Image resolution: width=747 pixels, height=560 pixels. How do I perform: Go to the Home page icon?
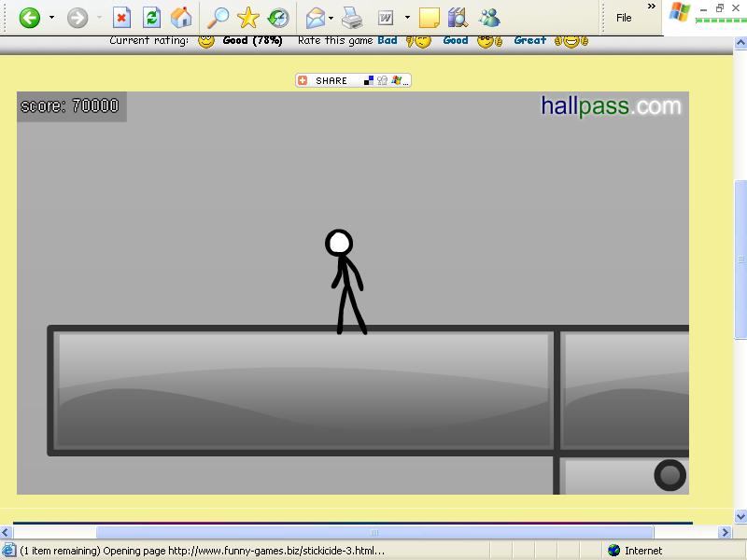[x=181, y=18]
